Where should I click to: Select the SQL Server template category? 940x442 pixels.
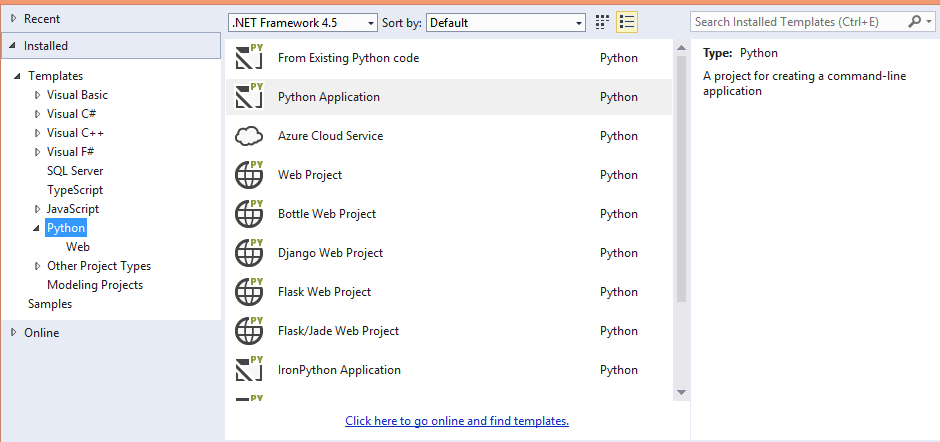[x=75, y=171]
